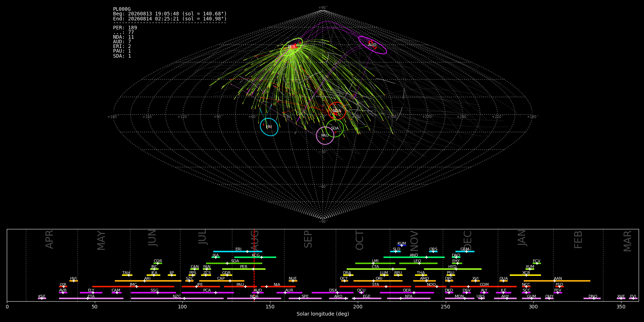
Task: Select the red NDA radiant circle
Action: (337, 111)
